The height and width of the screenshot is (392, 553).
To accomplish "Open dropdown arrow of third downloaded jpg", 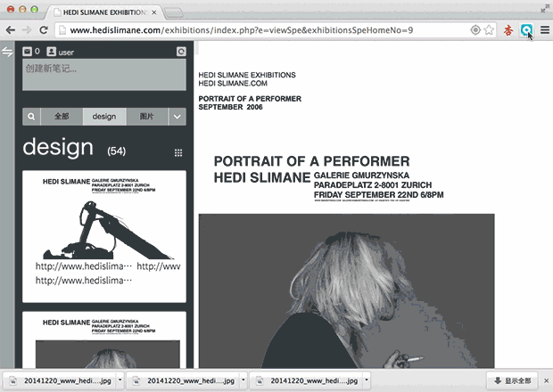I will [x=367, y=380].
